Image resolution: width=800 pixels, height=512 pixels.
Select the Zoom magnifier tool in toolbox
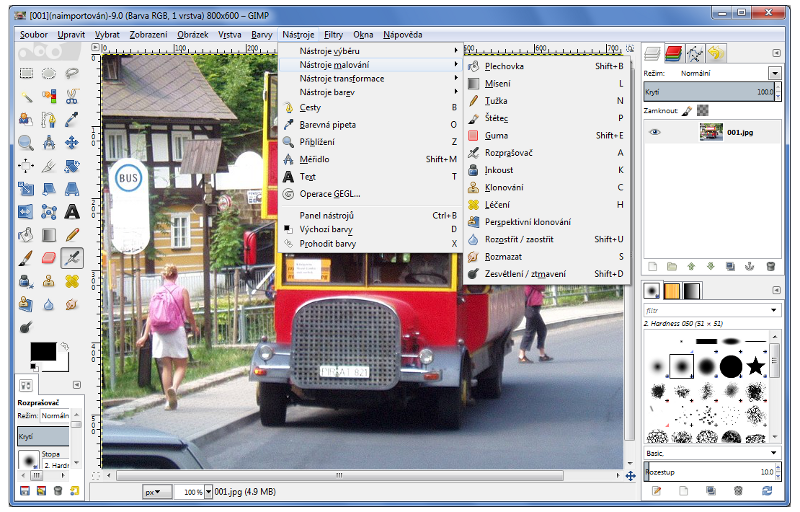tap(25, 142)
